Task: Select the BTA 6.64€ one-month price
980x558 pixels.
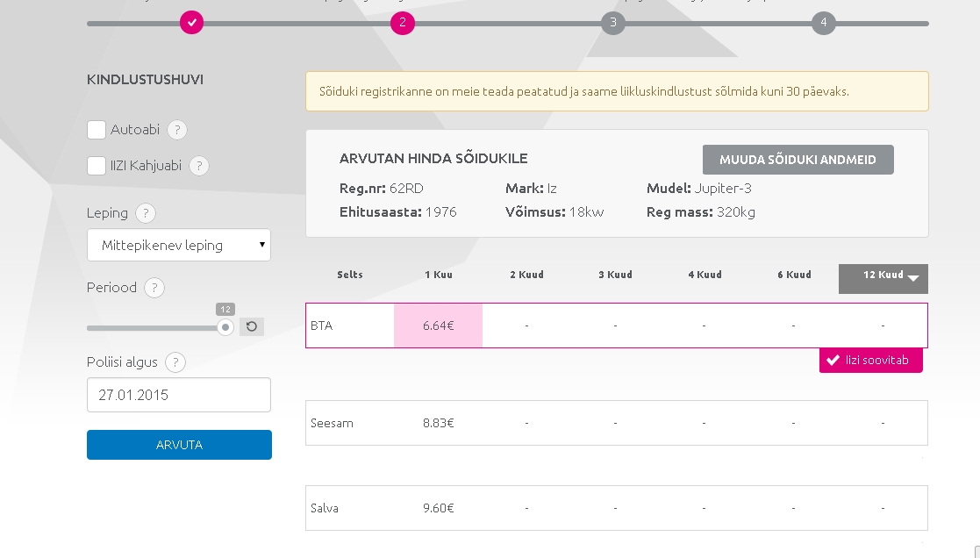Action: (x=438, y=325)
